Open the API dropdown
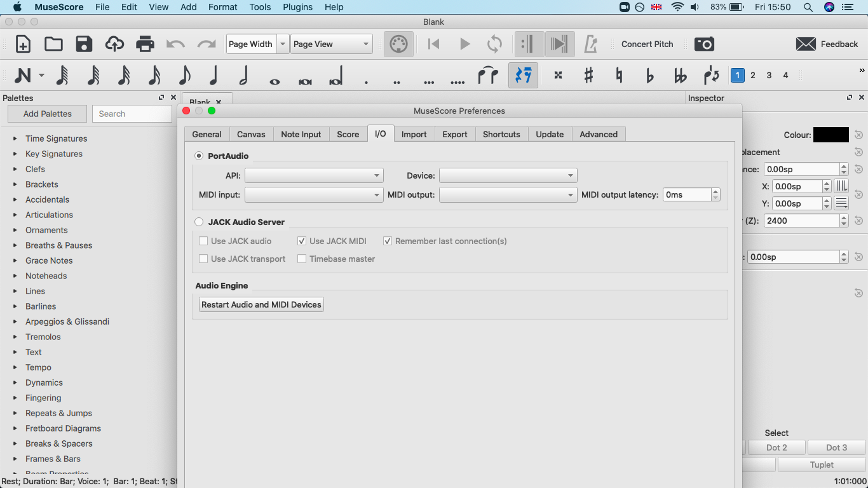This screenshot has width=868, height=488. (x=314, y=175)
